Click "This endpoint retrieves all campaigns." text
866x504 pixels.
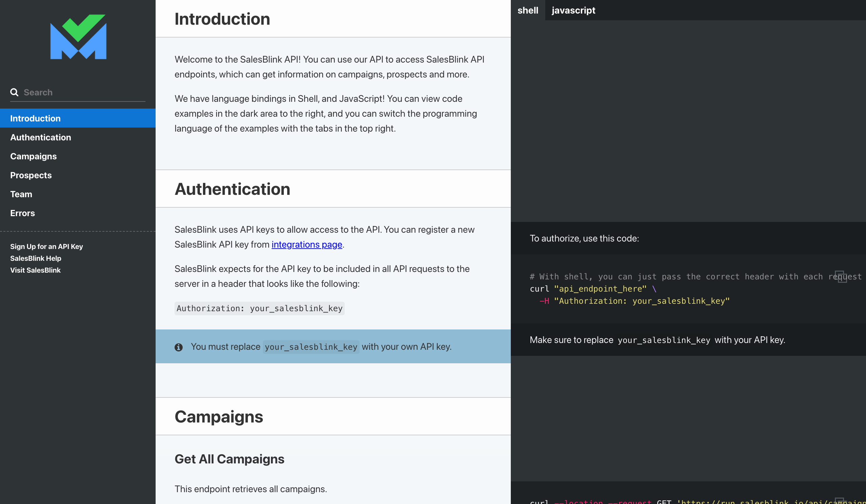(251, 489)
